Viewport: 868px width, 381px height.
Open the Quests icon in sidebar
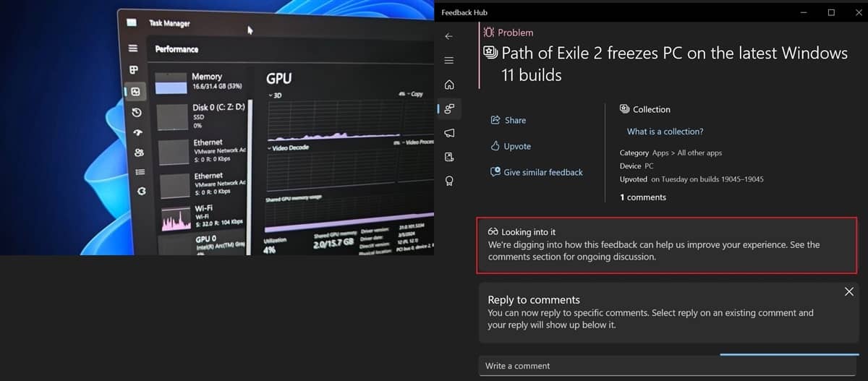448,157
